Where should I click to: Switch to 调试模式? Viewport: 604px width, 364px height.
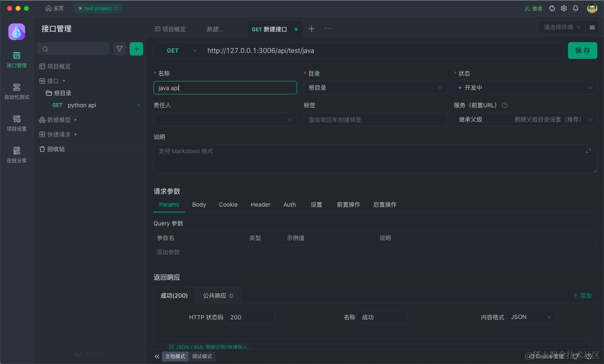tap(202, 356)
